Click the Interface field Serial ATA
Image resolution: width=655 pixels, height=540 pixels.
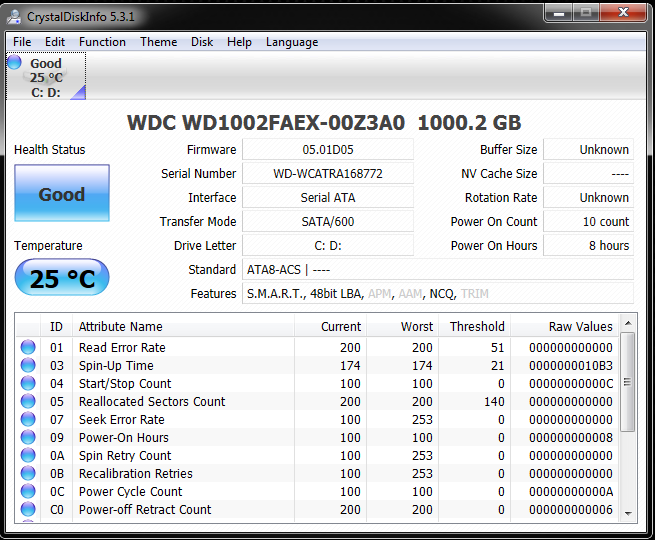(x=328, y=197)
